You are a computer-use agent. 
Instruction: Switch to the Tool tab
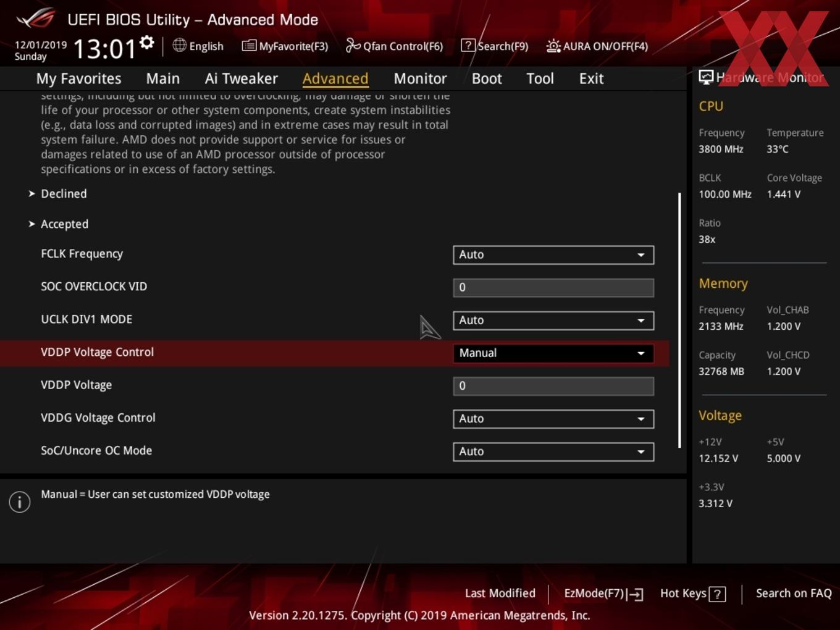pyautogui.click(x=540, y=78)
